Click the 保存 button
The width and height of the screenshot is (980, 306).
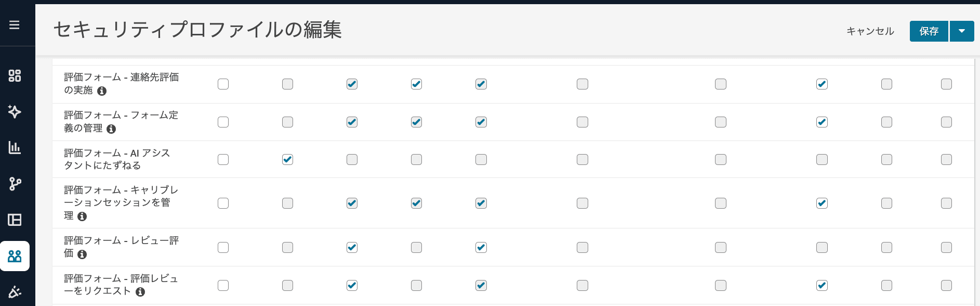click(929, 31)
